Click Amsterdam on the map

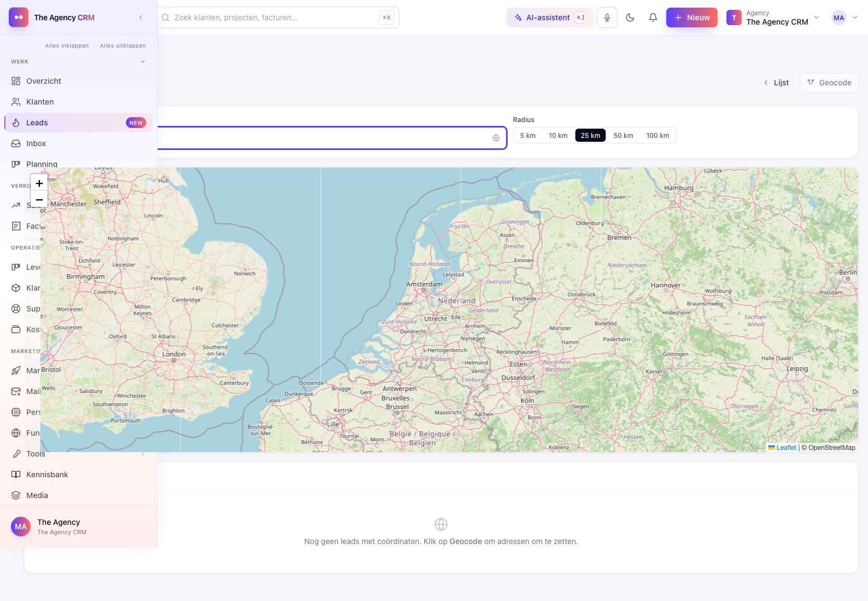point(424,285)
